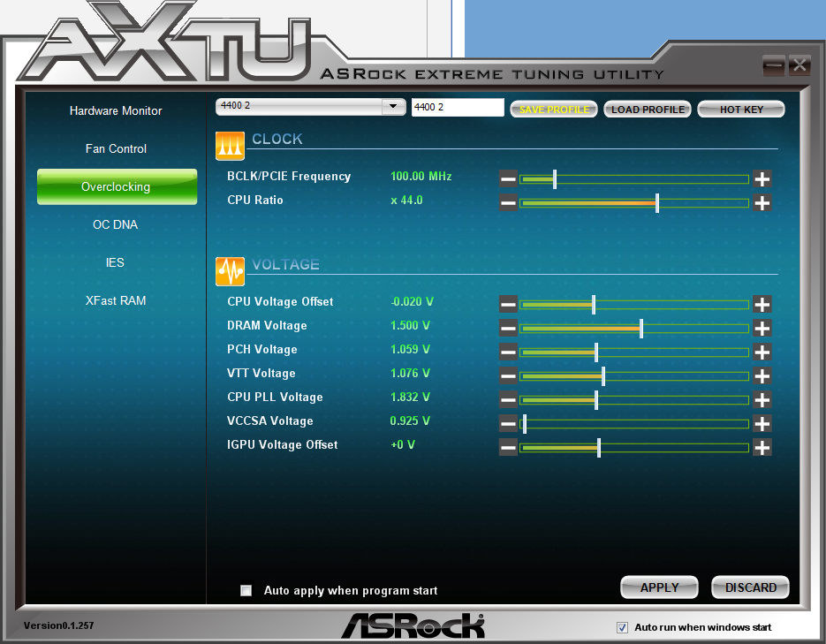Viewport: 826px width, 644px height.
Task: Click the DRAM Voltage slider handle
Action: coord(641,329)
